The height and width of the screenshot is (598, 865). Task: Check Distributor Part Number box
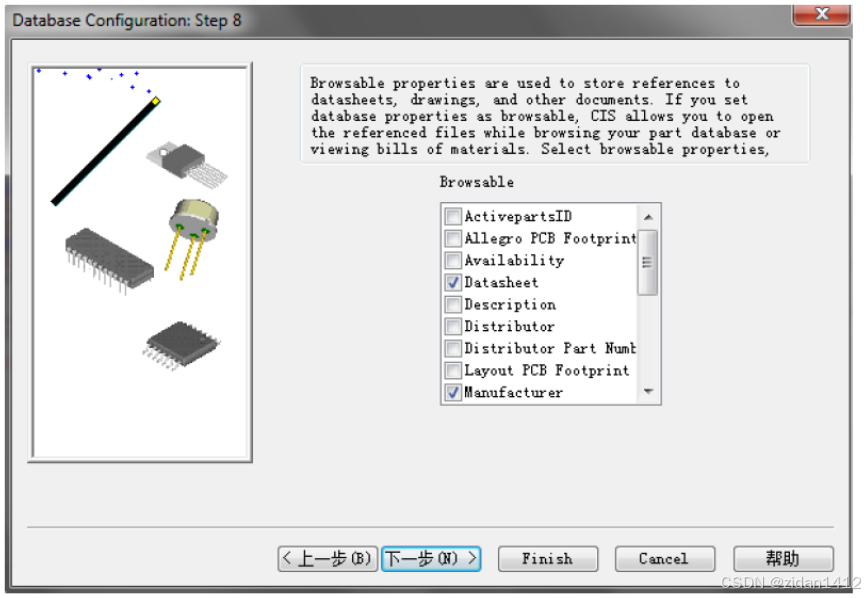click(x=453, y=349)
